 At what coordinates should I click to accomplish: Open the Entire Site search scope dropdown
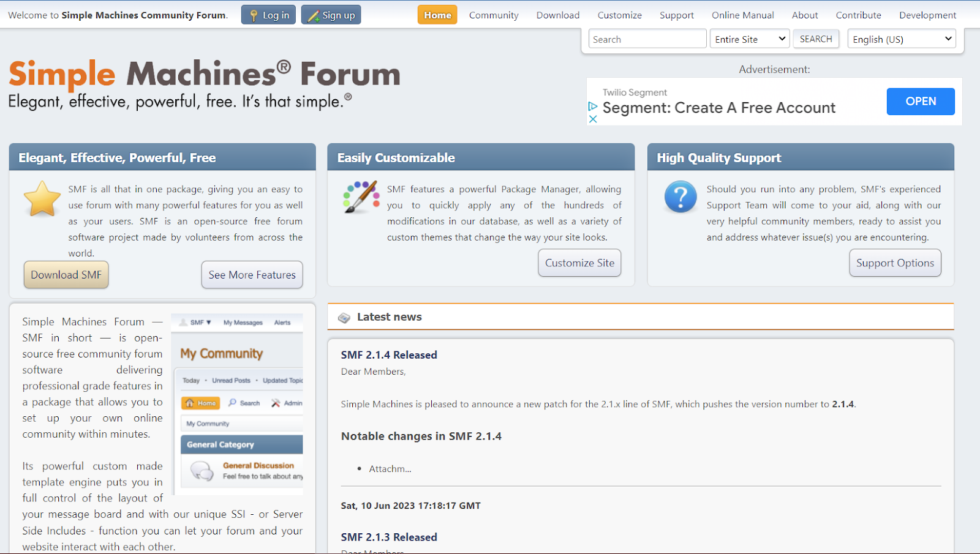[748, 39]
